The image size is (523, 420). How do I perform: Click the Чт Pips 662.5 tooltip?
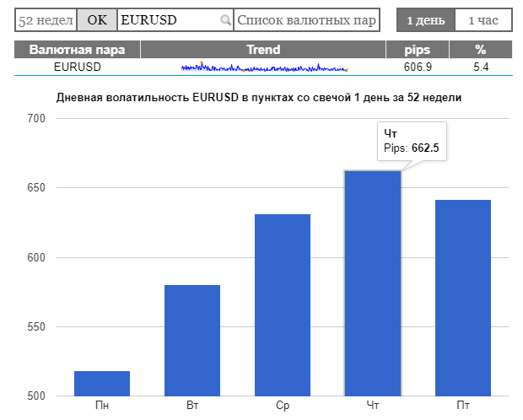412,141
